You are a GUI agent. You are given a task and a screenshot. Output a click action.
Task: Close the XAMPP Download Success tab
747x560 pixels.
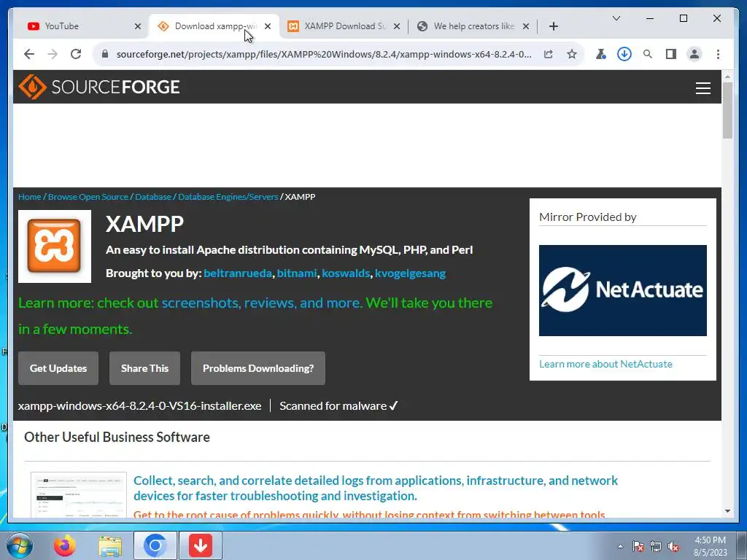tap(396, 26)
